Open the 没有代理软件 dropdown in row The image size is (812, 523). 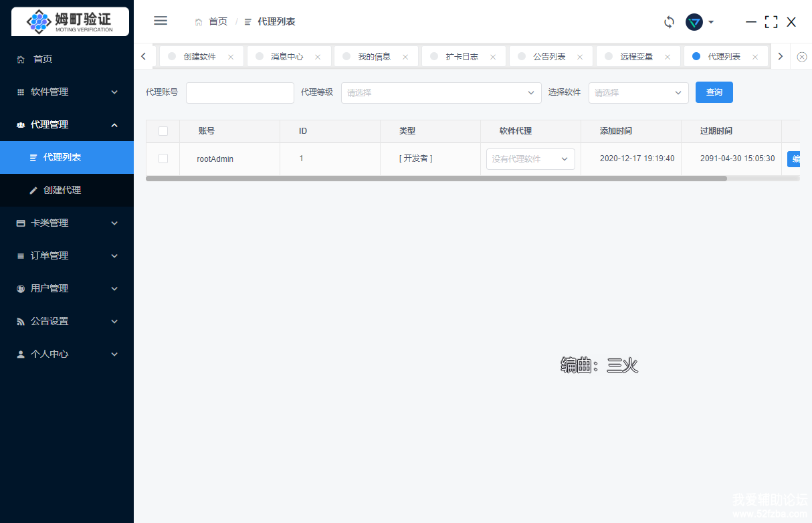[530, 159]
